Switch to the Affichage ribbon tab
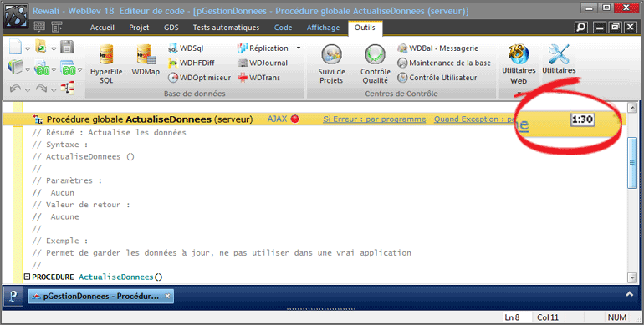This screenshot has width=644, height=325. tap(323, 28)
